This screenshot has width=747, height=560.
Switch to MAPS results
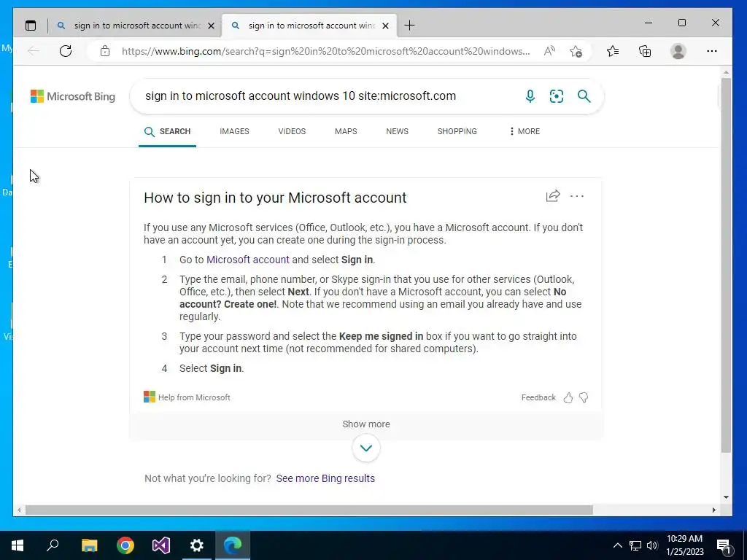pos(346,131)
